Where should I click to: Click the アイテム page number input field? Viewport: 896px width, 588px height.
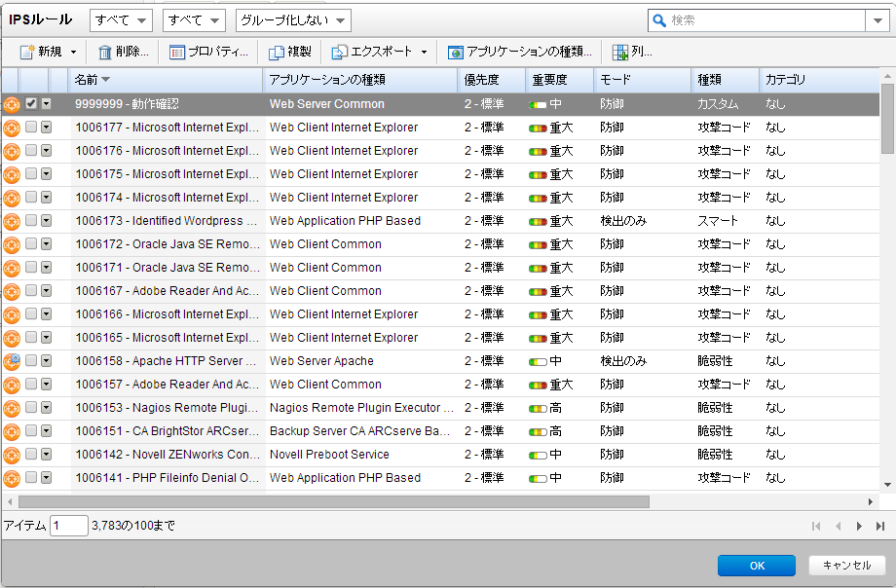pyautogui.click(x=68, y=525)
